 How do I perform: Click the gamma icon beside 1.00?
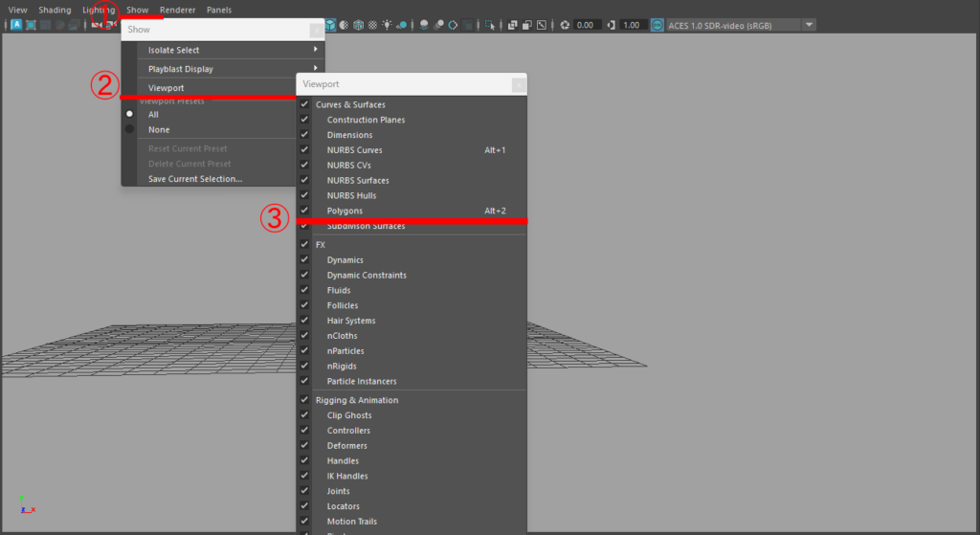coord(611,25)
